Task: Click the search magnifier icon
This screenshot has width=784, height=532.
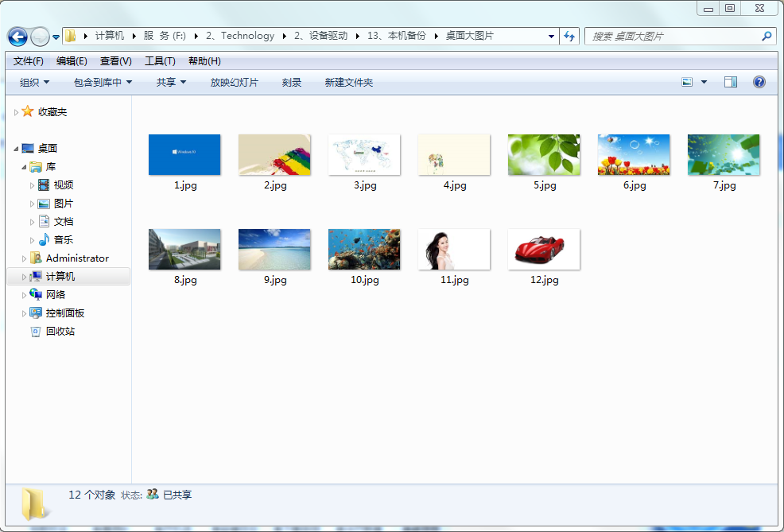Action: point(767,37)
